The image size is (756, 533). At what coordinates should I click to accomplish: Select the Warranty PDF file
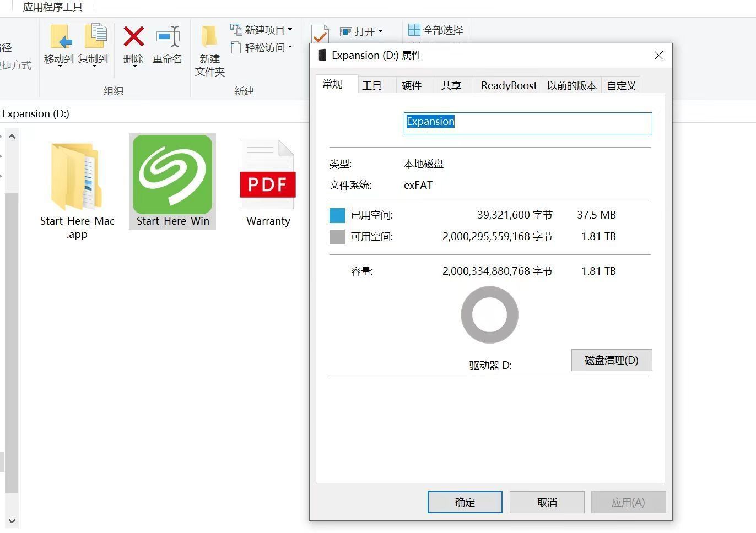click(268, 176)
